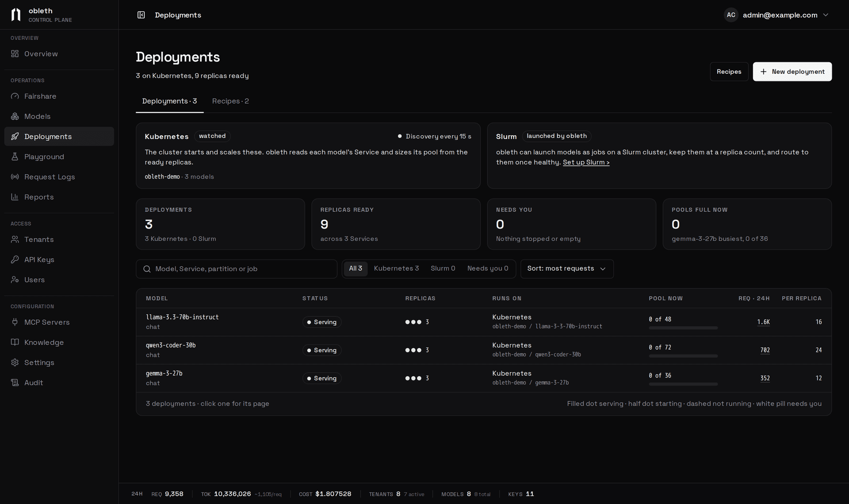Click gemma-3-27b pool usage bar
849x504 pixels.
(683, 384)
